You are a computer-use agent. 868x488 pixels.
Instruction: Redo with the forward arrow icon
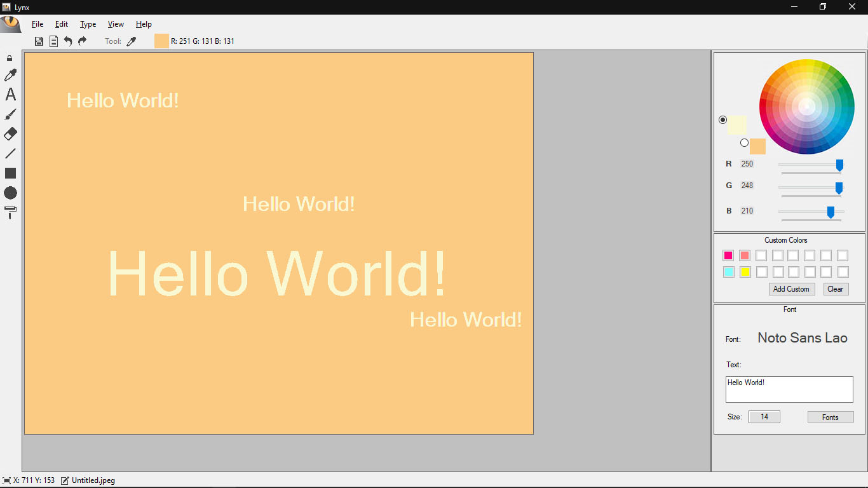click(82, 41)
